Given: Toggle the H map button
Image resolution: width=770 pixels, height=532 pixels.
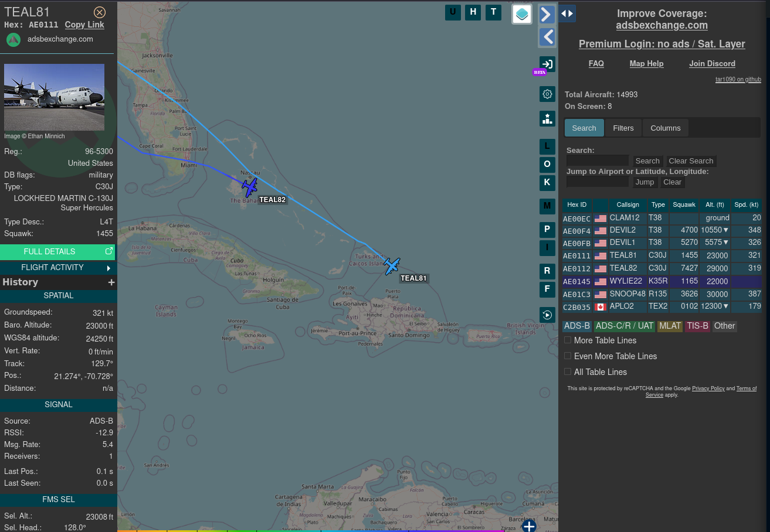Looking at the screenshot, I should tap(473, 12).
